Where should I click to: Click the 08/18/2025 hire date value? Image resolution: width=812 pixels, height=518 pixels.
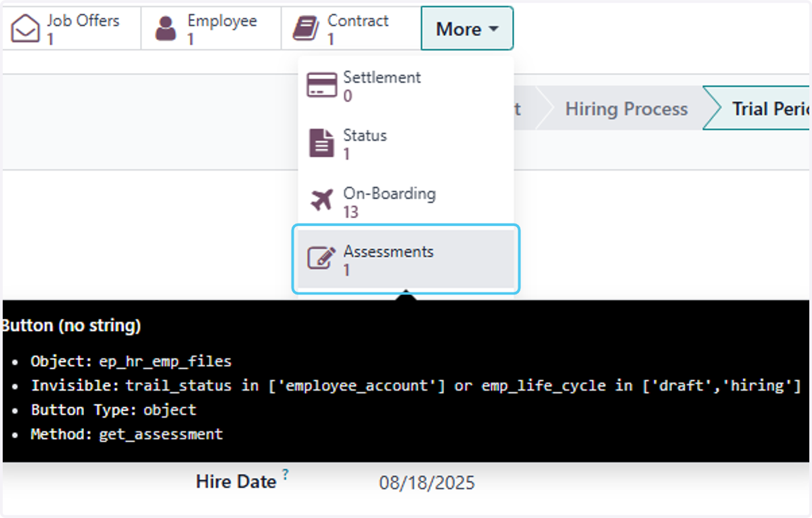[x=427, y=483]
